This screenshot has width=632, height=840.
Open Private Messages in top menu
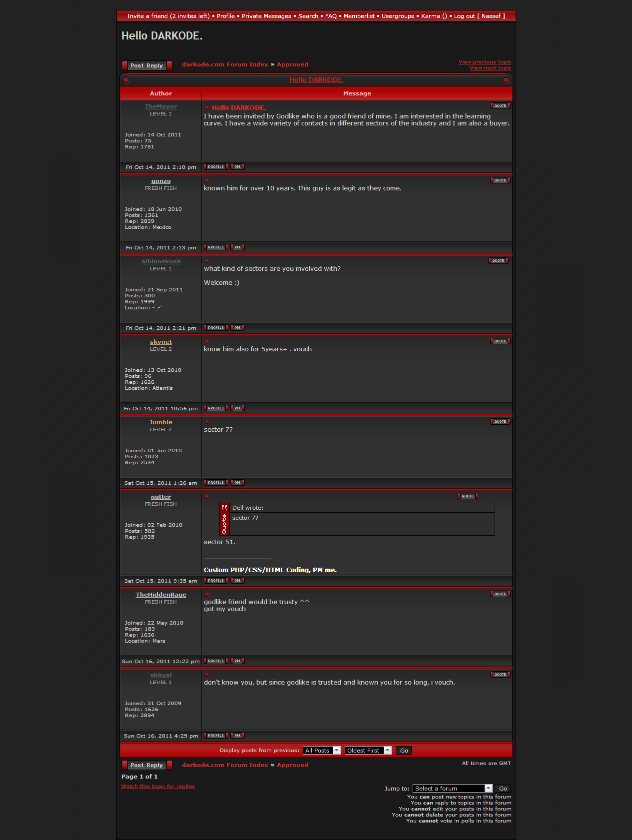tap(266, 16)
